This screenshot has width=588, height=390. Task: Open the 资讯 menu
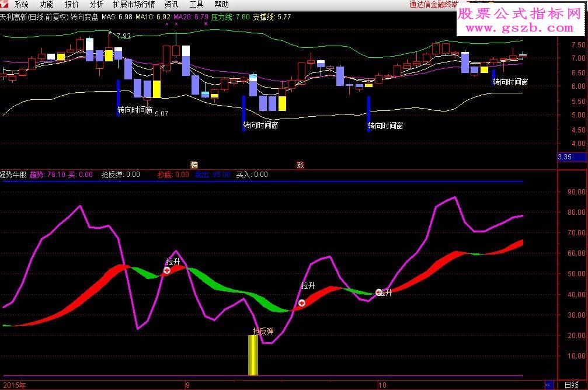[171, 5]
